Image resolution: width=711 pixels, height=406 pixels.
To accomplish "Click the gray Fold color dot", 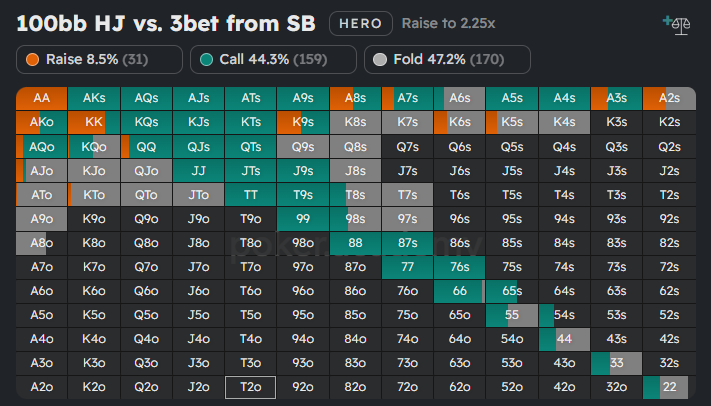I will point(380,60).
